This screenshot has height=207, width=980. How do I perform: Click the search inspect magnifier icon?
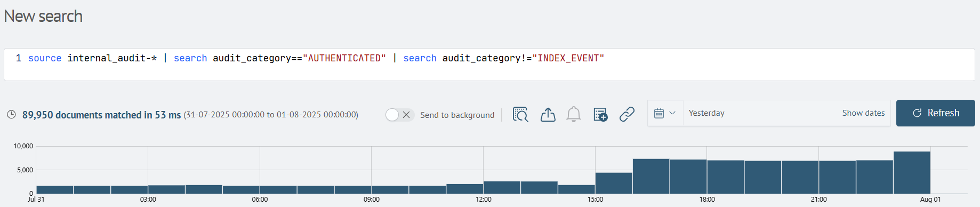click(520, 114)
